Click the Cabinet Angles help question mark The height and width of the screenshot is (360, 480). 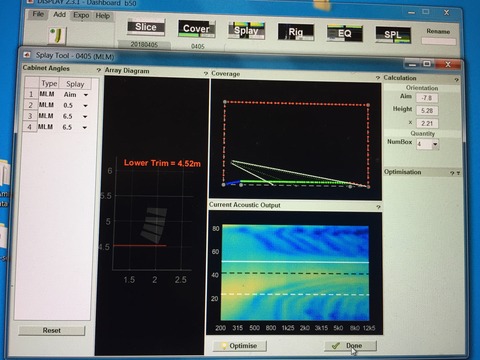click(x=98, y=70)
